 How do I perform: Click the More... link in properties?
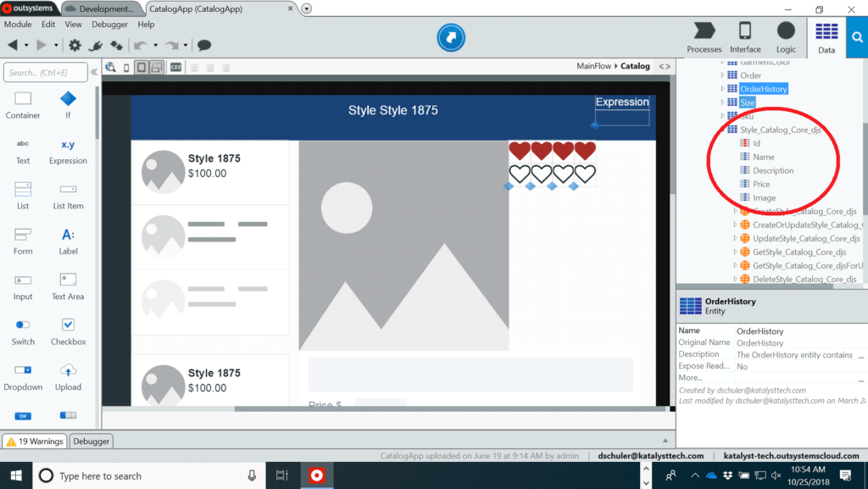pyautogui.click(x=690, y=378)
